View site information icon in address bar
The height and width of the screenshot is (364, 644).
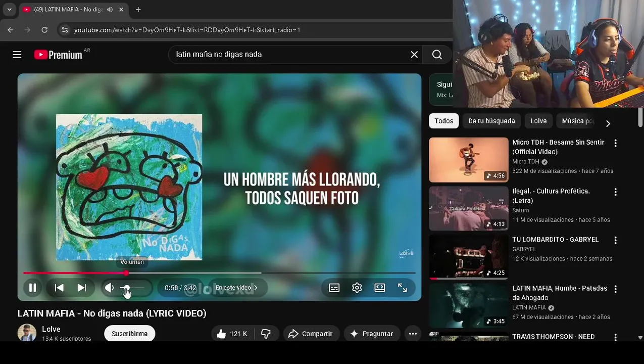pyautogui.click(x=65, y=30)
